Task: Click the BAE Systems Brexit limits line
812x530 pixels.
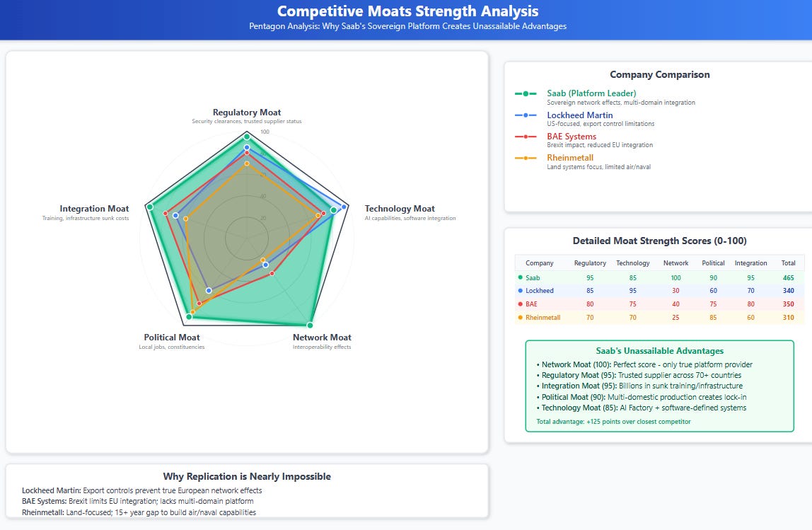Action: tap(138, 502)
